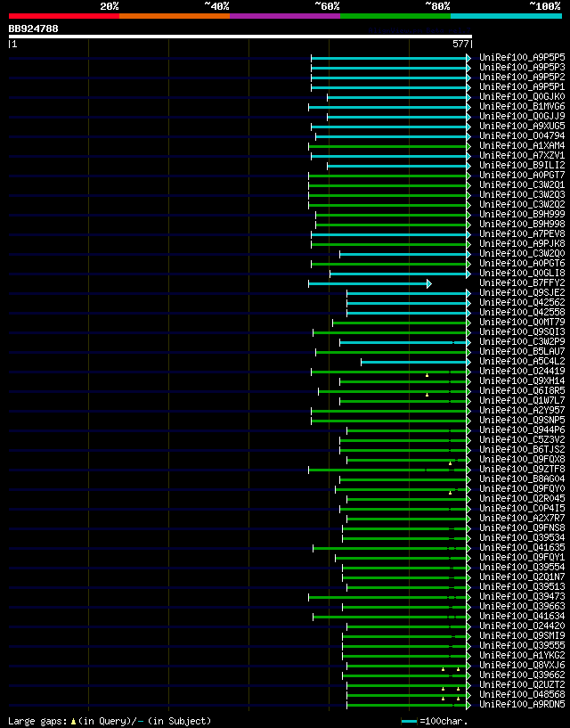Image resolution: width=570 pixels, height=728 pixels.
Task: Open hit UniRef100_B1MVG6
Action: 522,106
